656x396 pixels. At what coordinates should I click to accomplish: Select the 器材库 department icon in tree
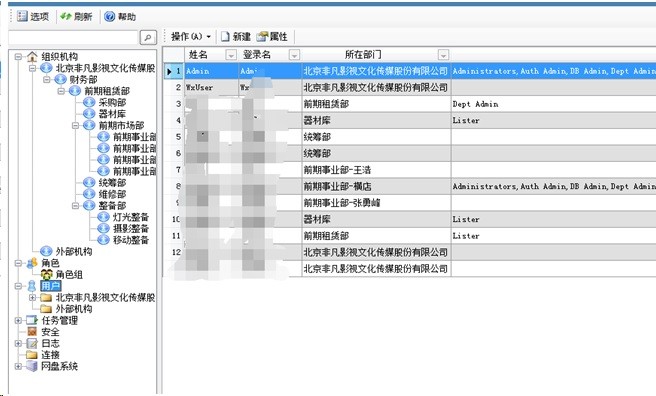tap(89, 114)
